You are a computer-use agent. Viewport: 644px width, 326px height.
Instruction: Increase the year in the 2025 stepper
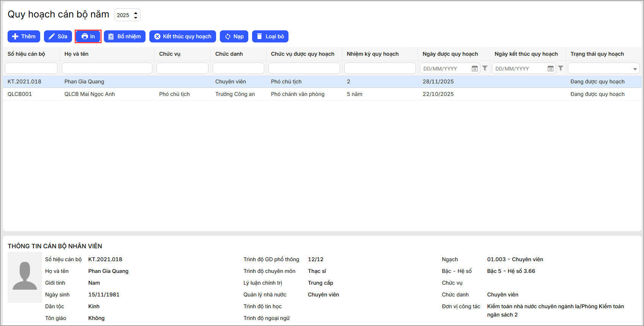(x=136, y=13)
